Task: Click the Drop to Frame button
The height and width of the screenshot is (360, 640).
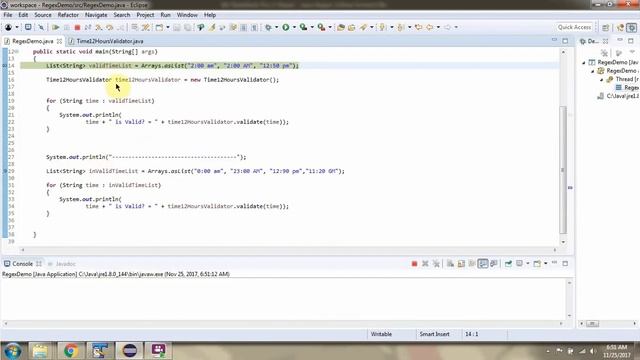Action: point(135,27)
